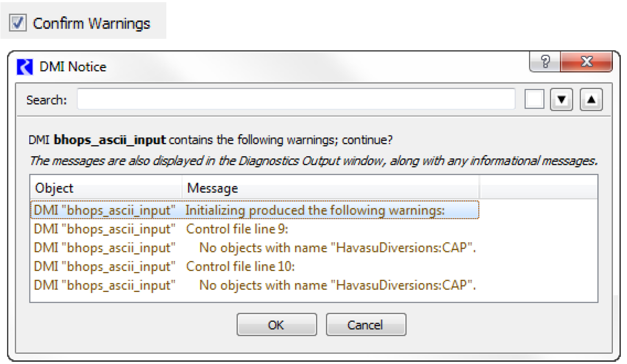Select the last "No objects" warning row
Image resolution: width=627 pixels, height=364 pixels.
click(338, 285)
